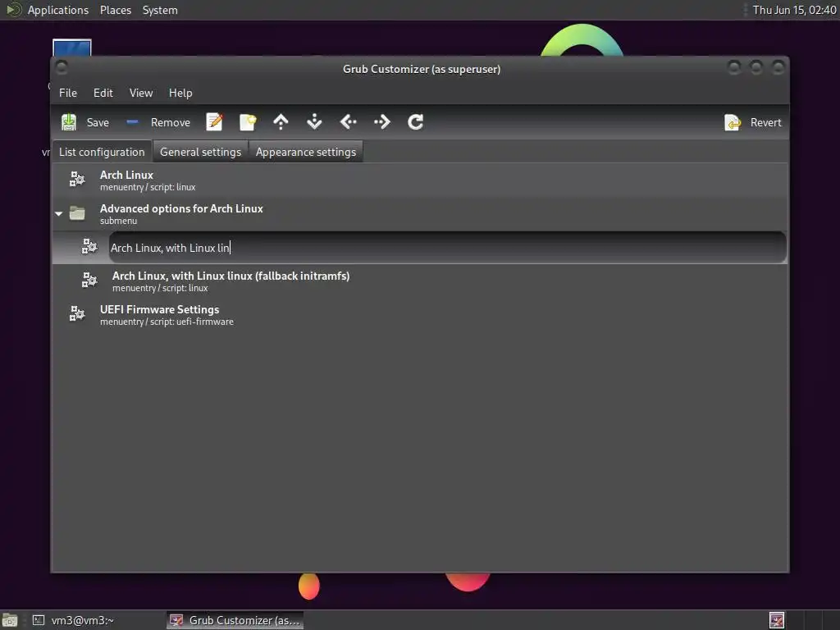Click the right arrow toolbar icon
The width and height of the screenshot is (840, 630).
[x=382, y=122]
